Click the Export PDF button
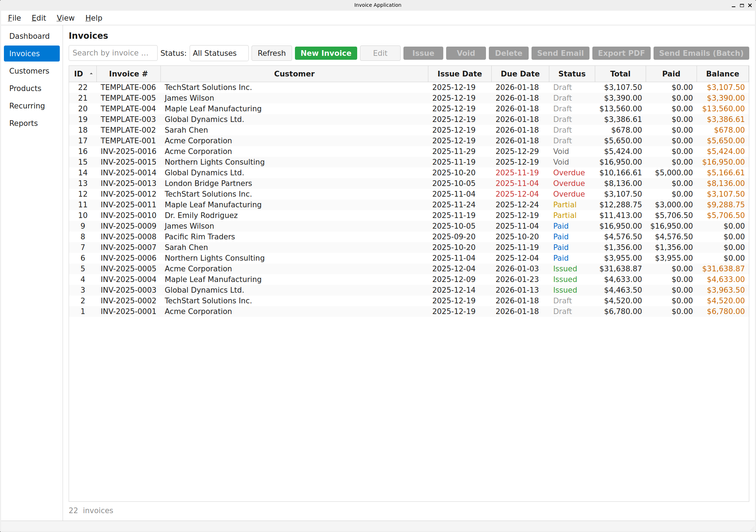The width and height of the screenshot is (756, 532). click(621, 53)
